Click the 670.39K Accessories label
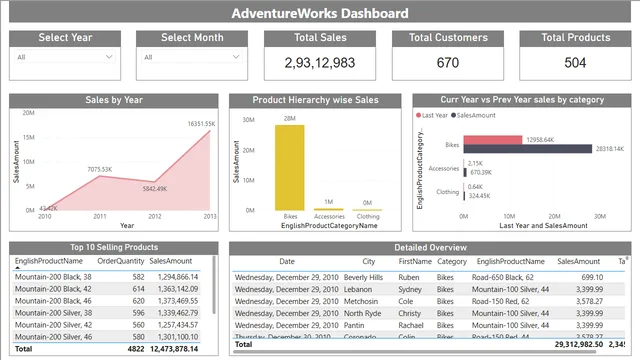The width and height of the screenshot is (640, 360). (481, 172)
